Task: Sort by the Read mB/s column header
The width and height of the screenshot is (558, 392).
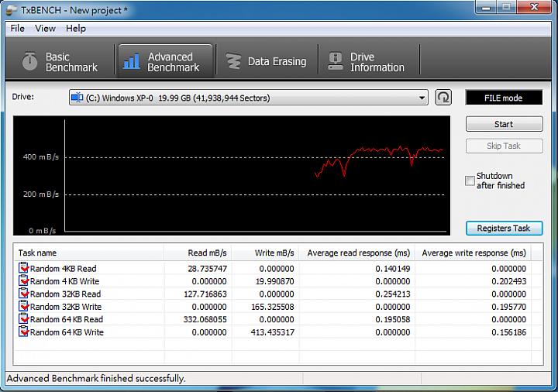Action: [x=198, y=253]
